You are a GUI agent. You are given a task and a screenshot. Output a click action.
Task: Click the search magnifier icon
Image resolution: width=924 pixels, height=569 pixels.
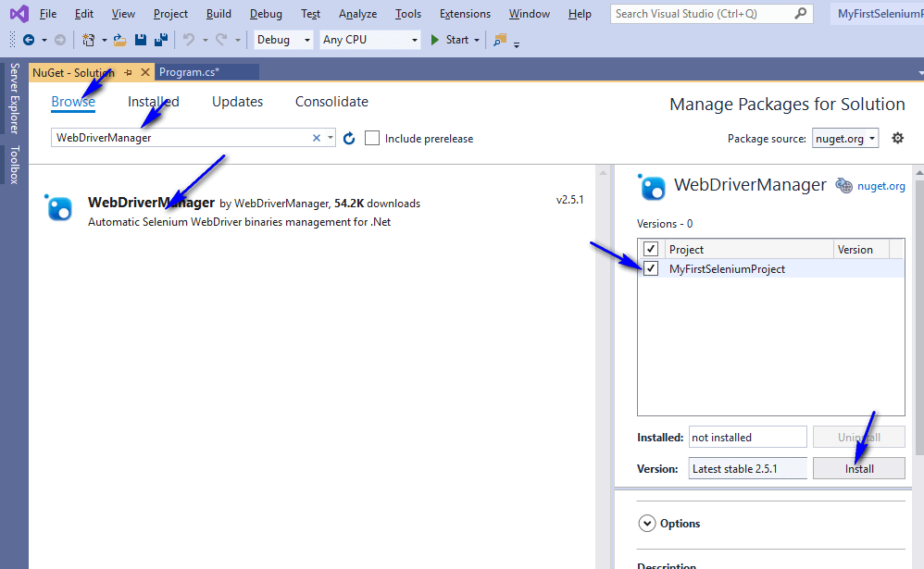[x=800, y=13]
